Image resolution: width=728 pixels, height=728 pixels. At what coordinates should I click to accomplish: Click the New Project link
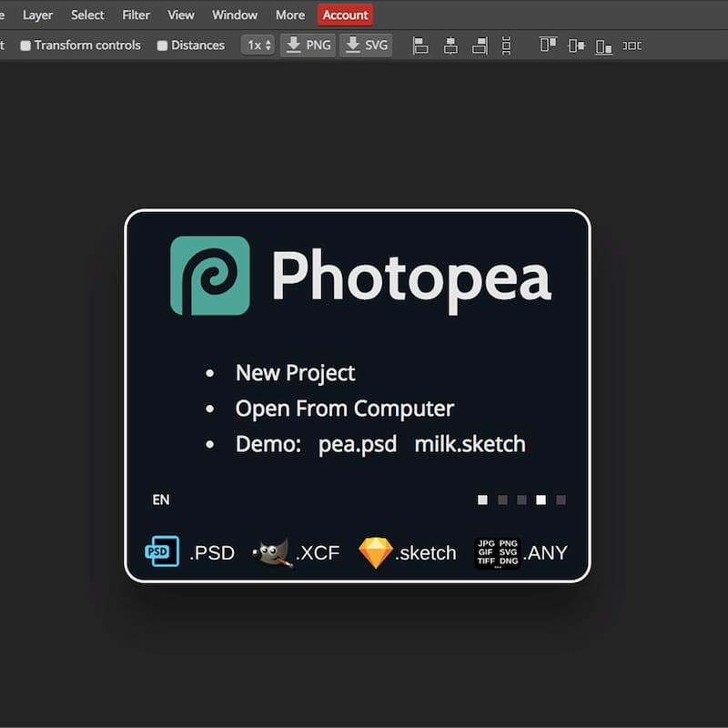[x=294, y=372]
